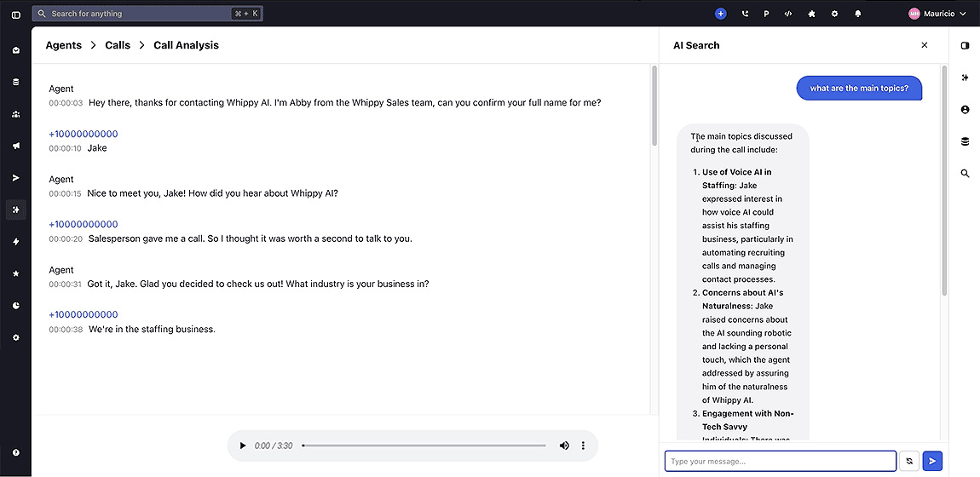Open the code brackets developer icon
Screen dimensions: 980x477
[789, 14]
